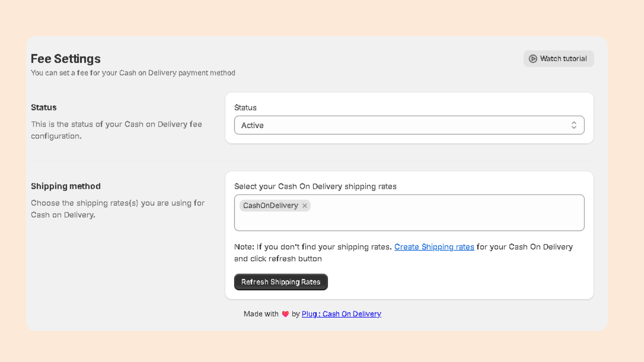Open the Plug: Cash On Delivery link

(341, 314)
